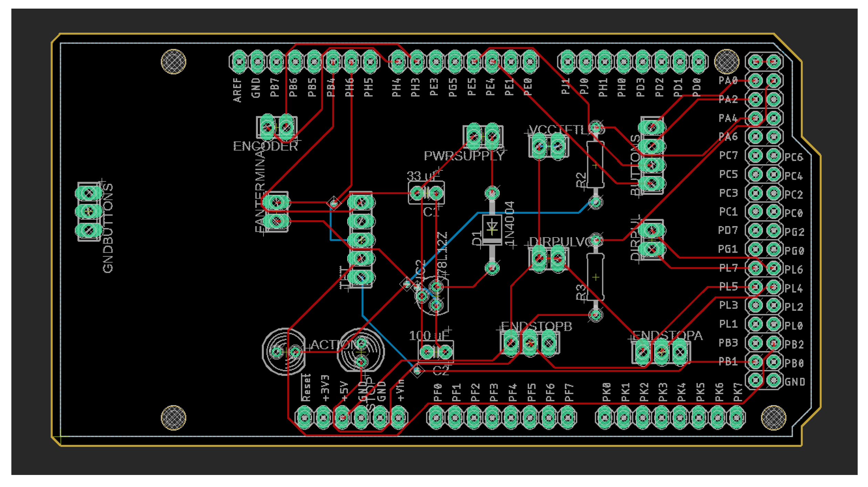Select the PL6 pad on right header
This screenshot has height=487, width=868.
pyautogui.click(x=774, y=268)
